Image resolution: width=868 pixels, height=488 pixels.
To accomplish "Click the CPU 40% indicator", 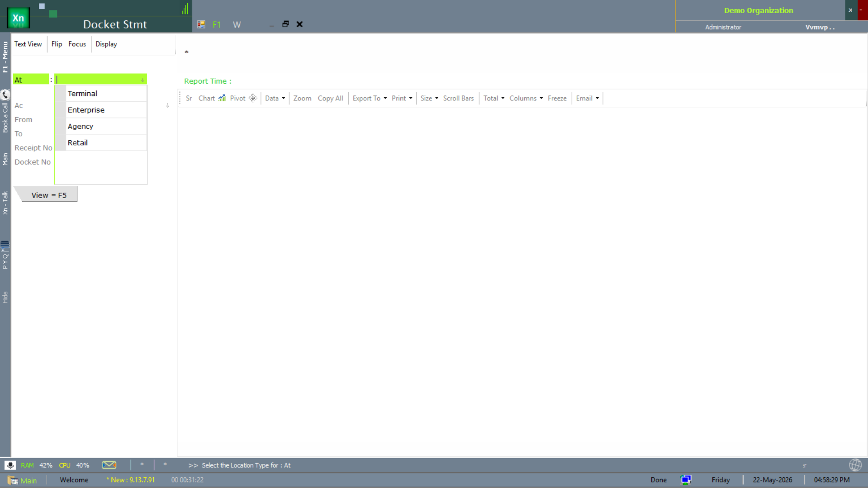I will coord(74,465).
